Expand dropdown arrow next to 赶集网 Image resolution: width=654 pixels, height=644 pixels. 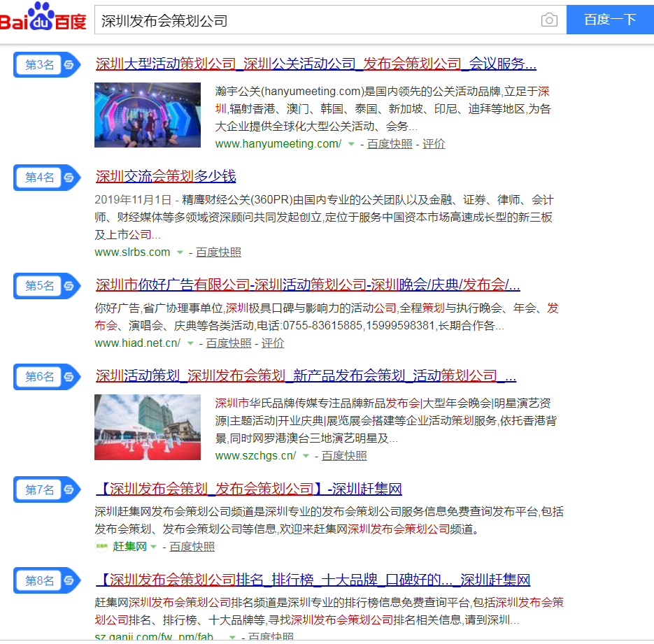coord(153,547)
